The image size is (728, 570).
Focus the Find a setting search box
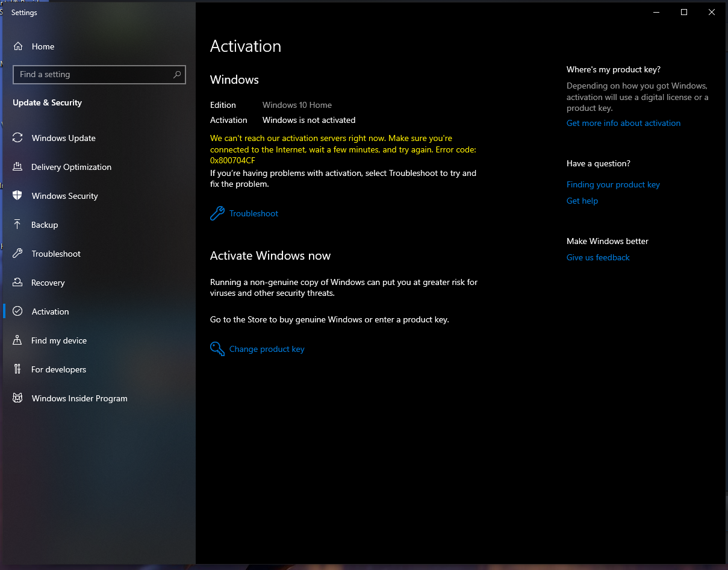[99, 75]
